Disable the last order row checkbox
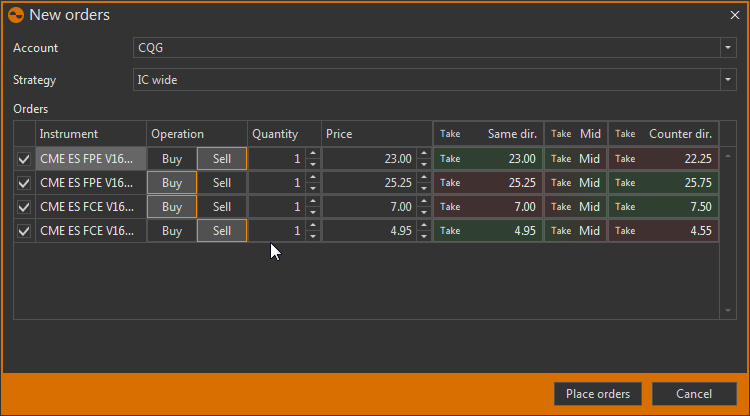 tap(24, 231)
